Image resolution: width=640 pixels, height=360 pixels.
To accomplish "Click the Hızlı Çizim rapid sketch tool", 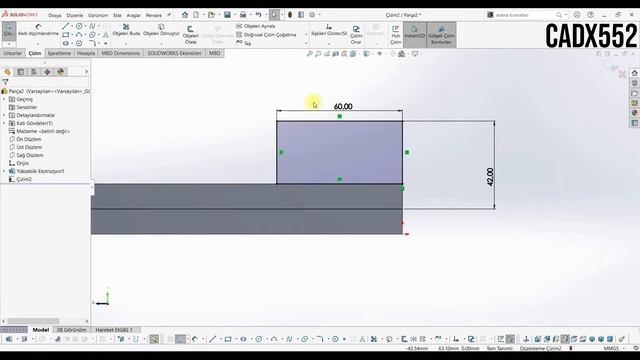I will point(396,35).
